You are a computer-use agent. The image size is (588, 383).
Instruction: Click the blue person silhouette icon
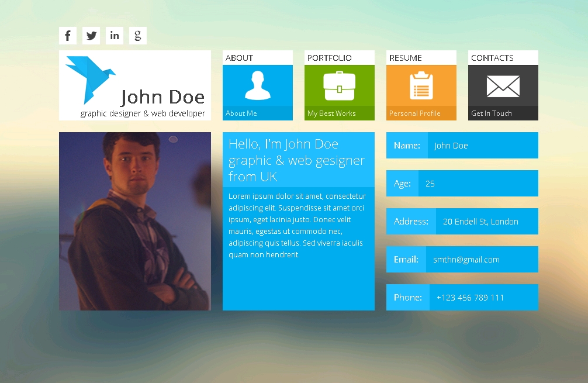pos(258,85)
